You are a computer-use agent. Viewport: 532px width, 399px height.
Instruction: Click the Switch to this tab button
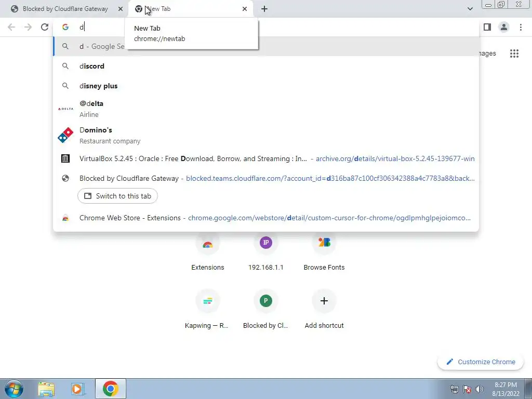coord(117,196)
